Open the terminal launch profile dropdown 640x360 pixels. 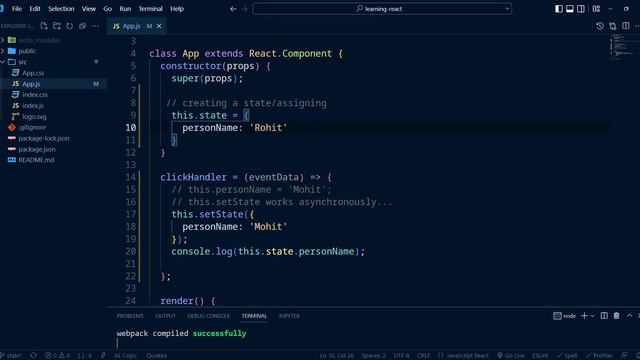click(x=593, y=316)
